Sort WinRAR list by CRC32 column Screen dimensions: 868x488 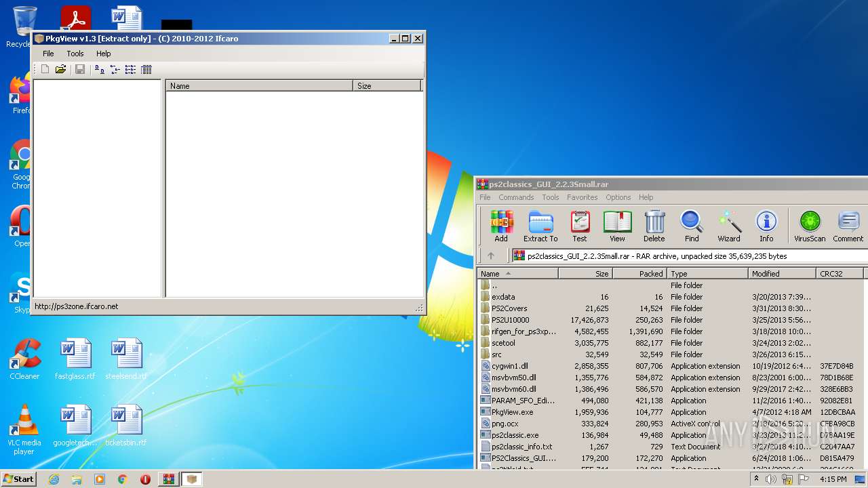[840, 274]
